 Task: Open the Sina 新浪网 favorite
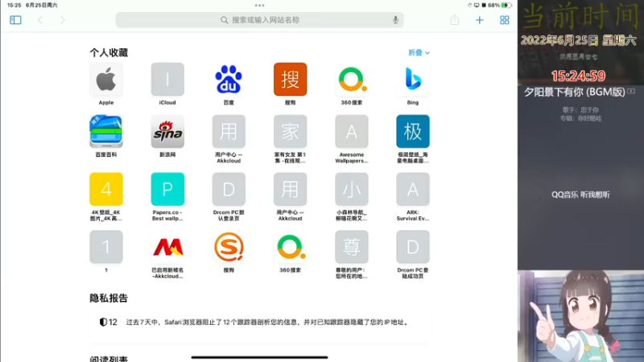[167, 136]
